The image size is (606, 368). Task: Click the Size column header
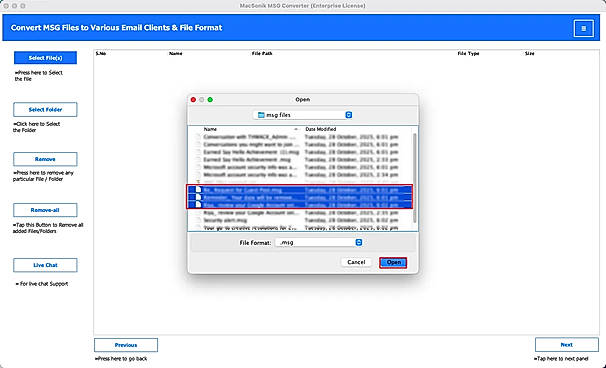coord(529,53)
